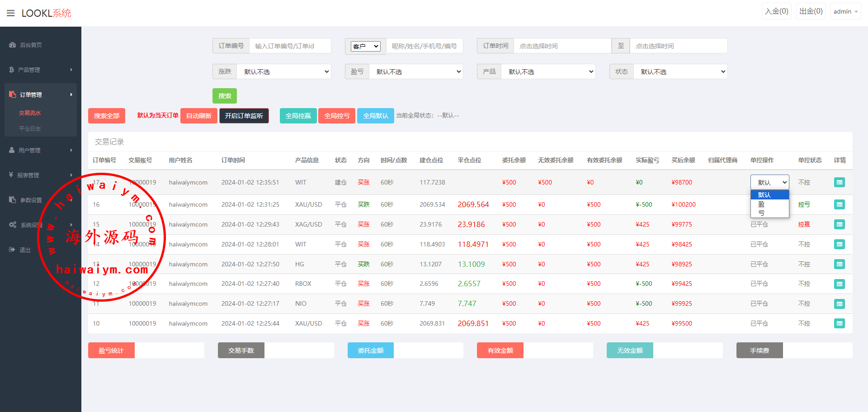
Task: Open the 涨跌 dropdown filter
Action: [x=284, y=71]
